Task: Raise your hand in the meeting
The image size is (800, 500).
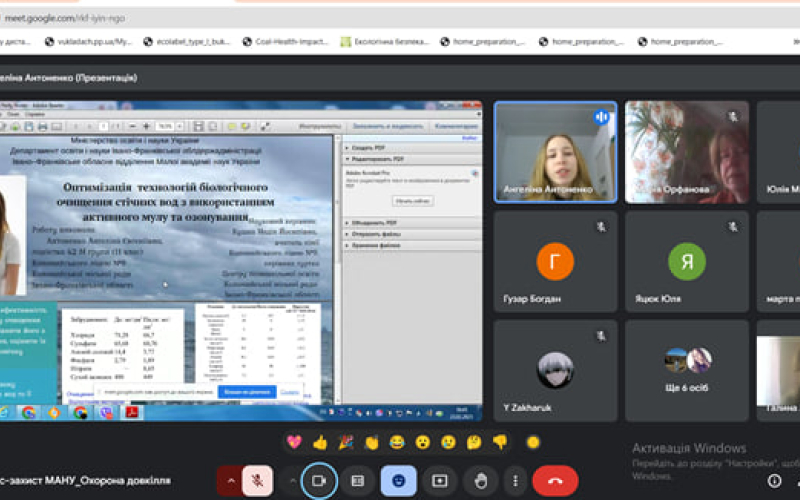Action: [x=481, y=481]
